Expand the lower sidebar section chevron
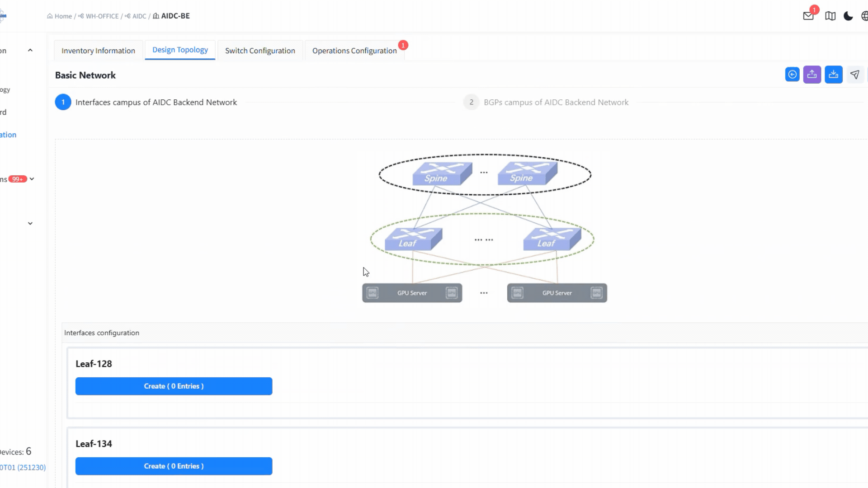Screen dimensions: 868x488 [x=30, y=223]
